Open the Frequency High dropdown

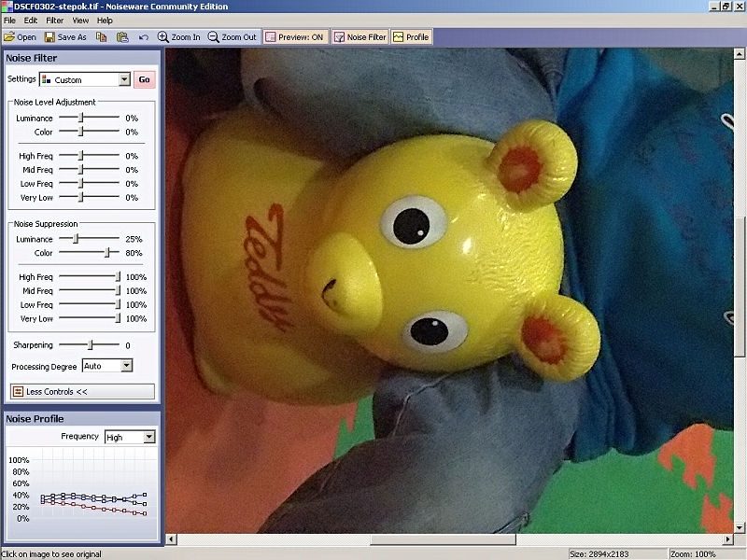point(149,437)
